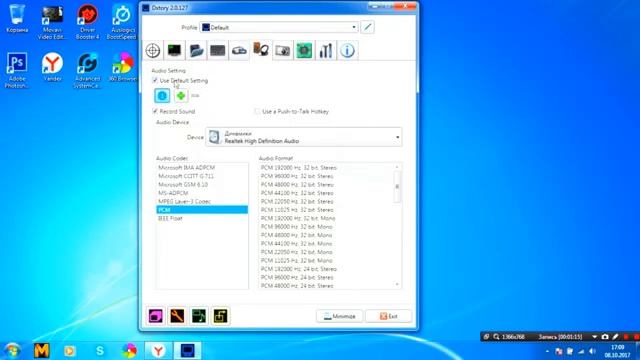Viewport: 640px width, 360px height.
Task: Click Yandex desktop shortcut icon
Action: 52,67
